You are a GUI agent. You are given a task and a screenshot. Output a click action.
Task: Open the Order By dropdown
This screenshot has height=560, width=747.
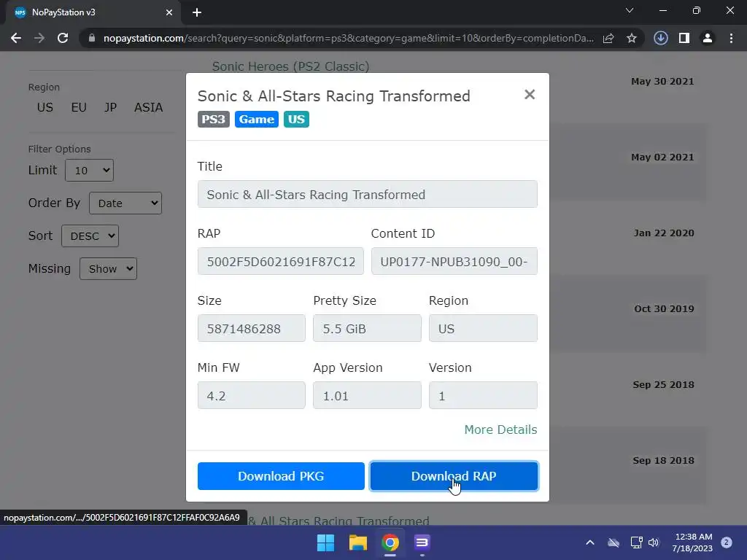click(x=125, y=203)
